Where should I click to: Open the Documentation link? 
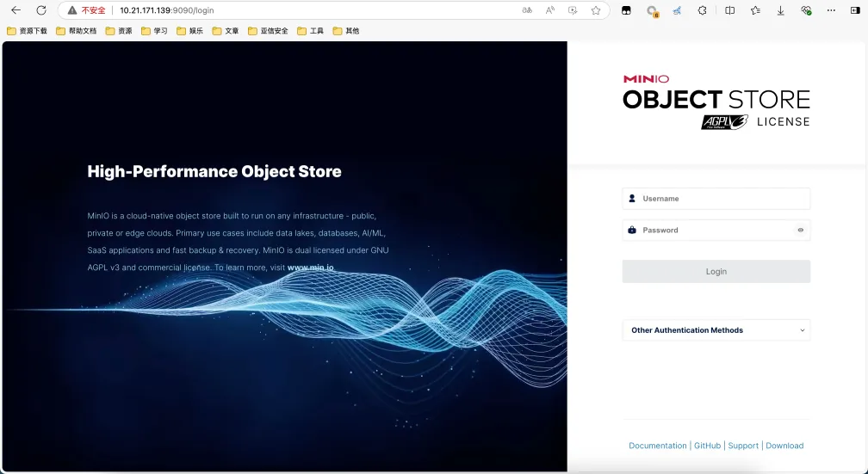pyautogui.click(x=658, y=446)
